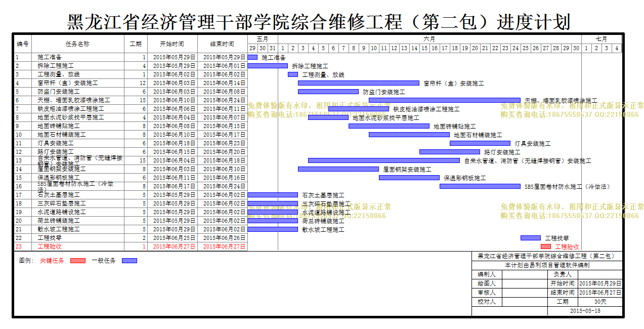Pick the 窗帘杆（盒）安装施工 Gantt bar

pos(359,83)
